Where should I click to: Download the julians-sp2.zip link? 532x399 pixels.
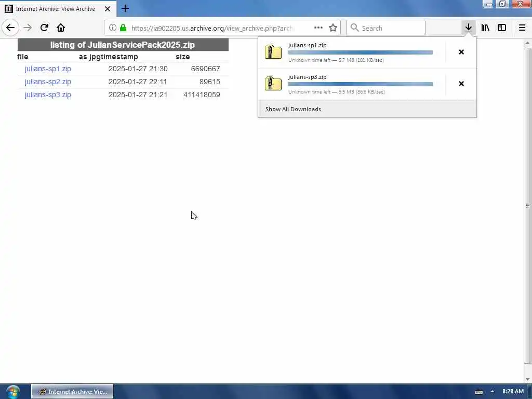click(48, 82)
